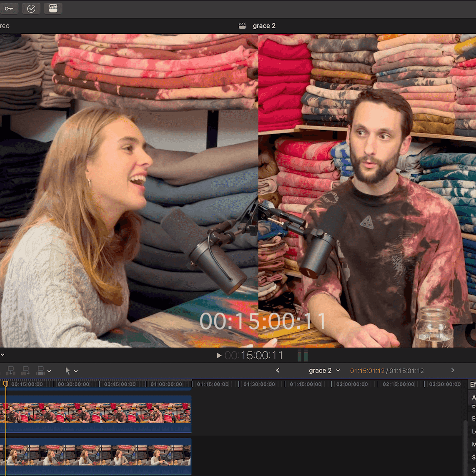Screen dimensions: 476x476
Task: Click the append clip to storyline icon
Action: tap(25, 371)
